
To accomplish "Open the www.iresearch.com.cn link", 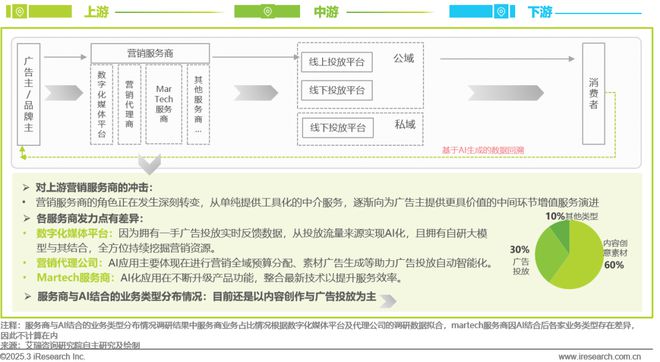I will (600, 357).
